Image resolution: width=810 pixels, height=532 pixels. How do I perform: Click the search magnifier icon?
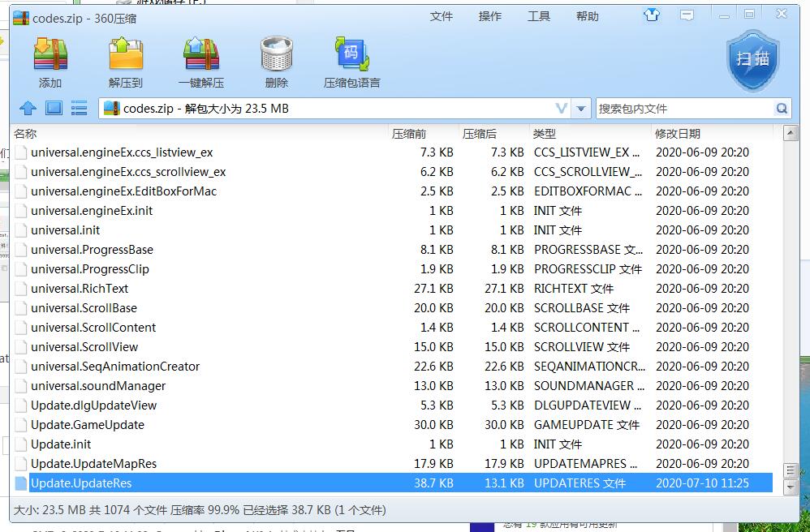pos(781,108)
